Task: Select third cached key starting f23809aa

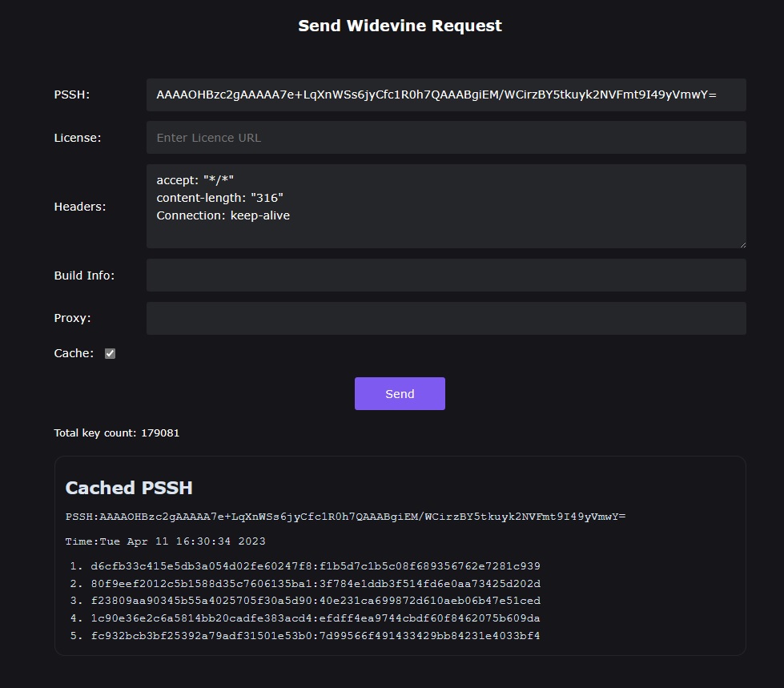Action: [x=316, y=601]
